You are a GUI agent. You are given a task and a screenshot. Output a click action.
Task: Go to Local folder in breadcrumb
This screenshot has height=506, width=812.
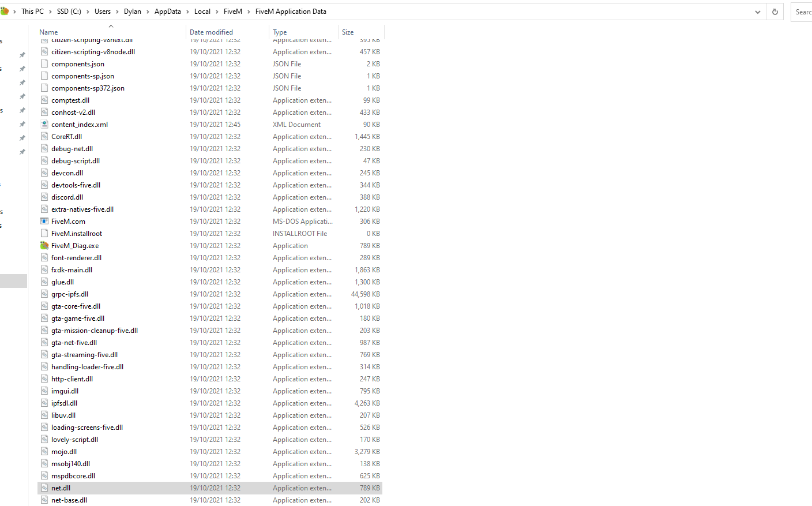pyautogui.click(x=202, y=12)
